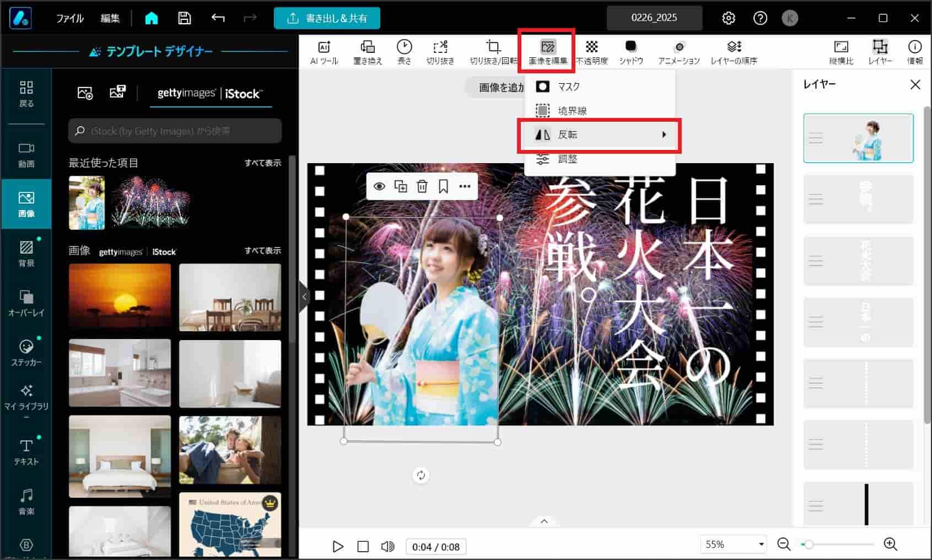Open レイヤーの順序 layer order tool
Image resolution: width=932 pixels, height=560 pixels.
[x=734, y=52]
